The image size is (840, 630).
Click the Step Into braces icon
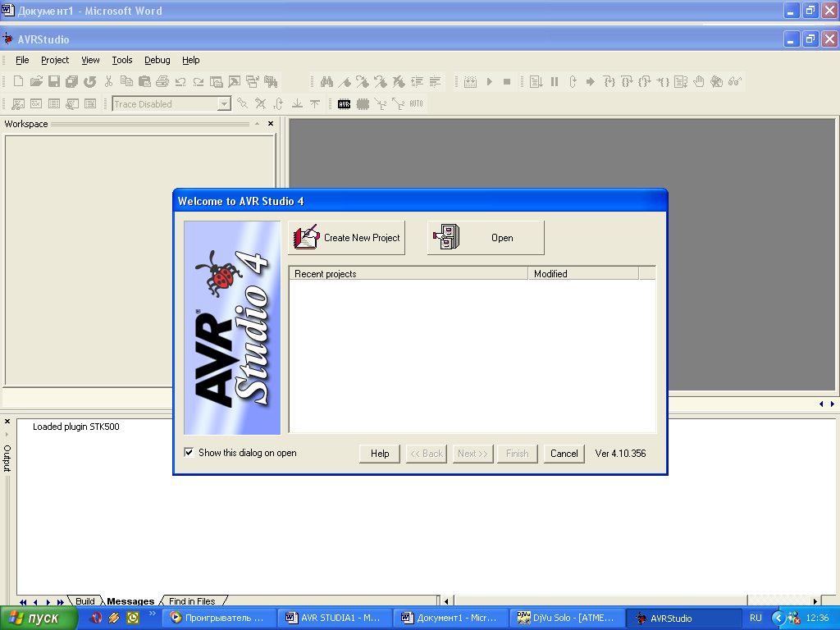click(x=609, y=81)
